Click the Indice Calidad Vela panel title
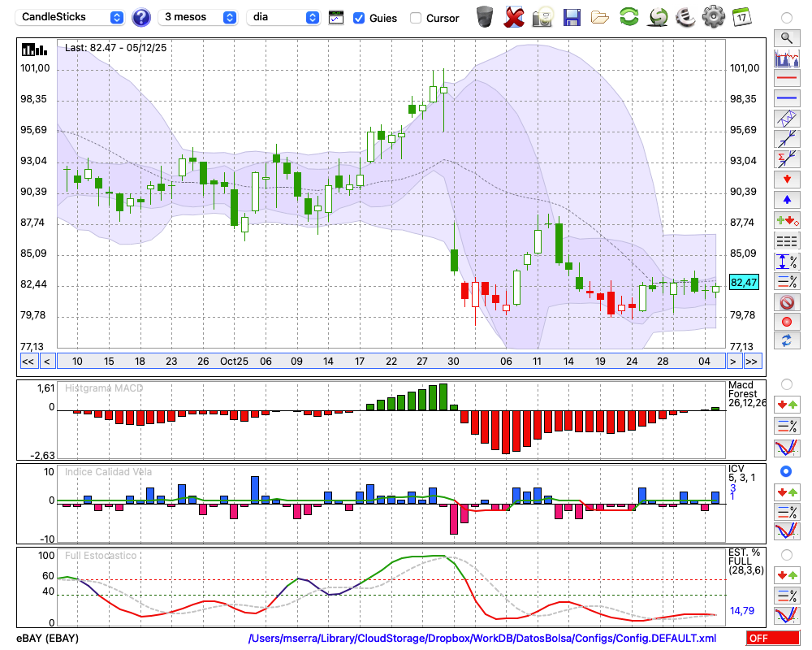Viewport: 812px width, 650px height. coord(108,472)
